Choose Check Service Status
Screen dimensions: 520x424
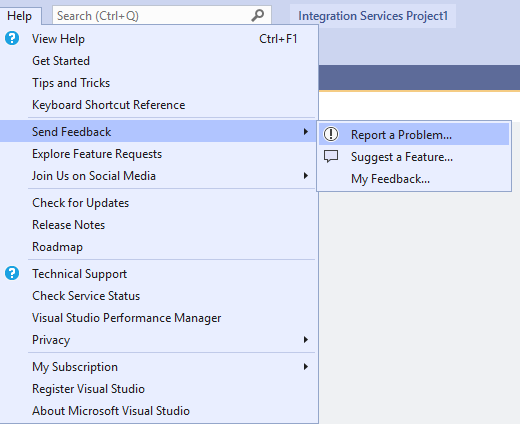pos(158,296)
